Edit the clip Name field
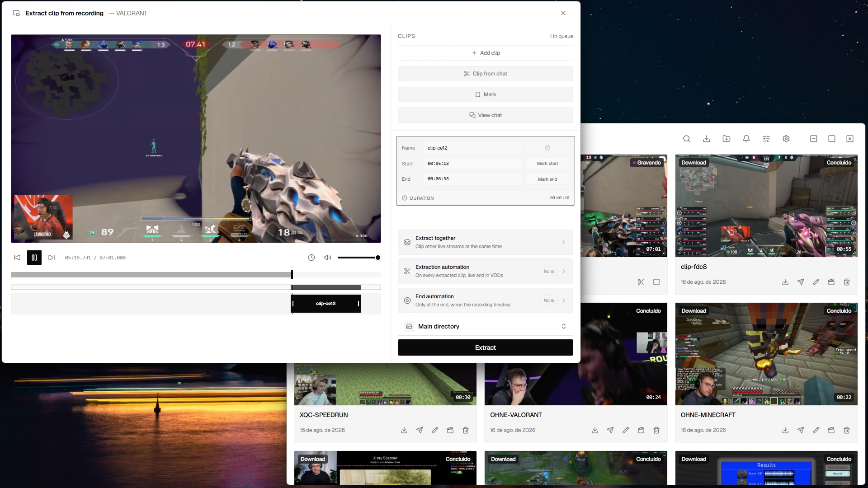The height and width of the screenshot is (488, 868). point(472,148)
